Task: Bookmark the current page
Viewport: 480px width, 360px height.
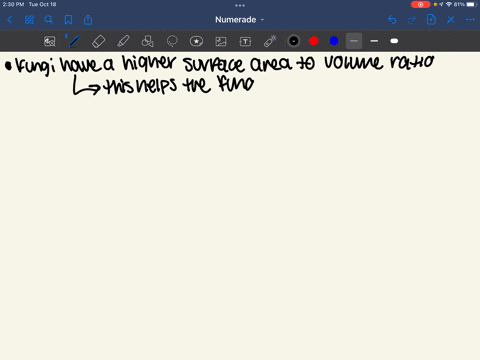Action: click(68, 20)
